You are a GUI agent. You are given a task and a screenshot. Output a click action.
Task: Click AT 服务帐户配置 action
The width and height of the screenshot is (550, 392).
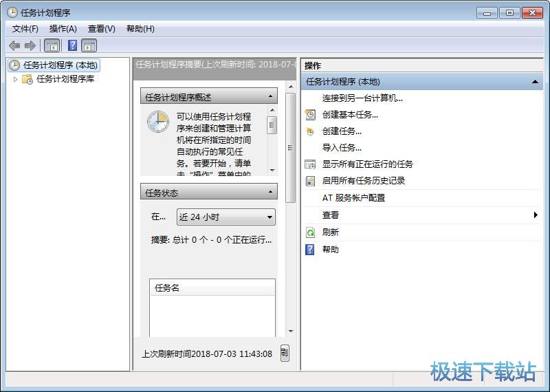(x=353, y=198)
